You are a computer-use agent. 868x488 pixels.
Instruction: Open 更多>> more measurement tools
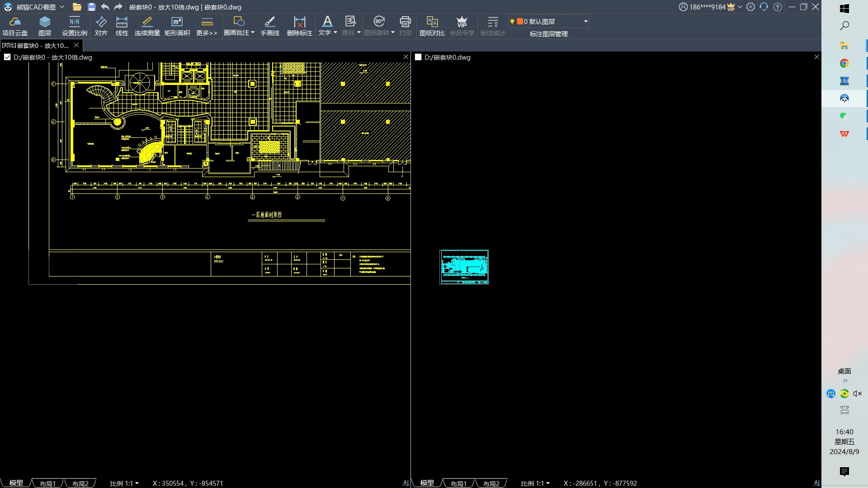[x=207, y=26]
